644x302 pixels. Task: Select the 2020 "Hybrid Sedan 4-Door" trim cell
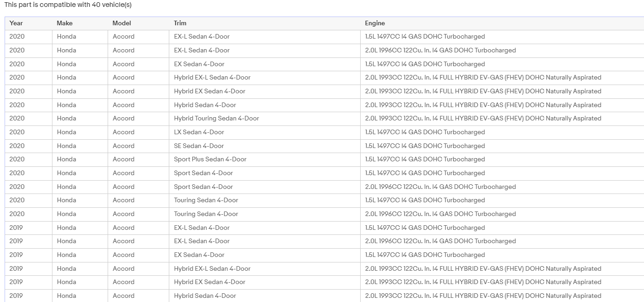click(x=264, y=105)
